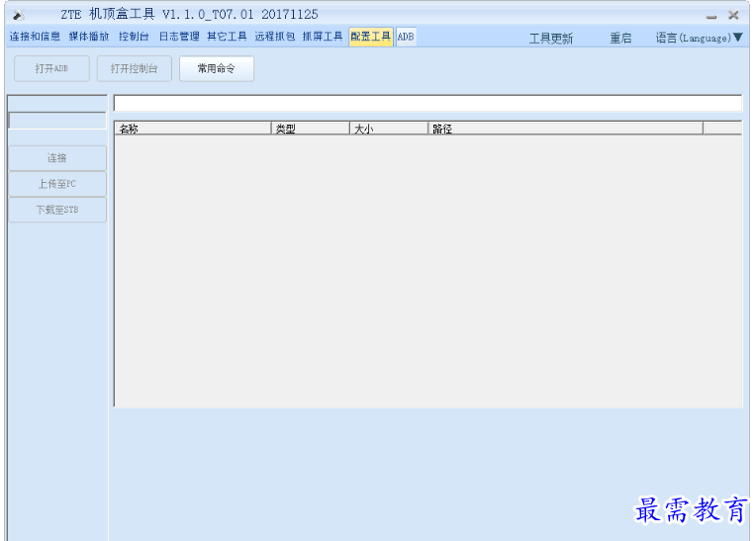
Task: Click the 打开控制台 button
Action: [134, 68]
